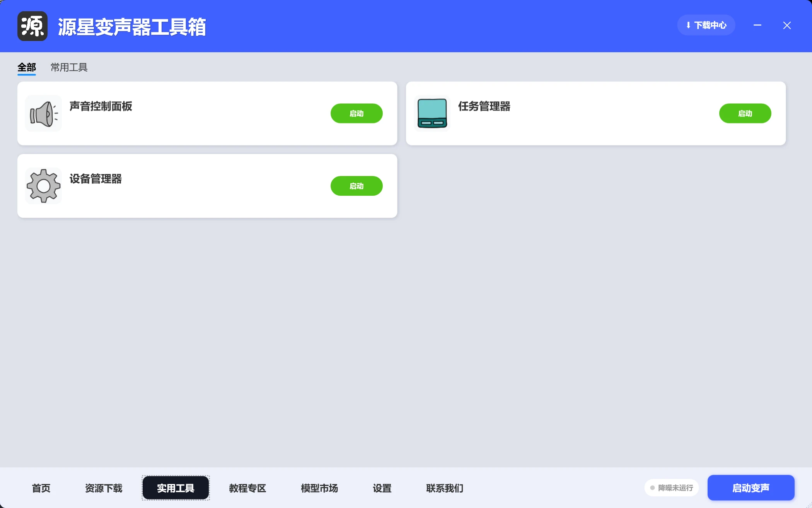
Task: Click the gear icon on 设备管理器 card
Action: tap(43, 186)
